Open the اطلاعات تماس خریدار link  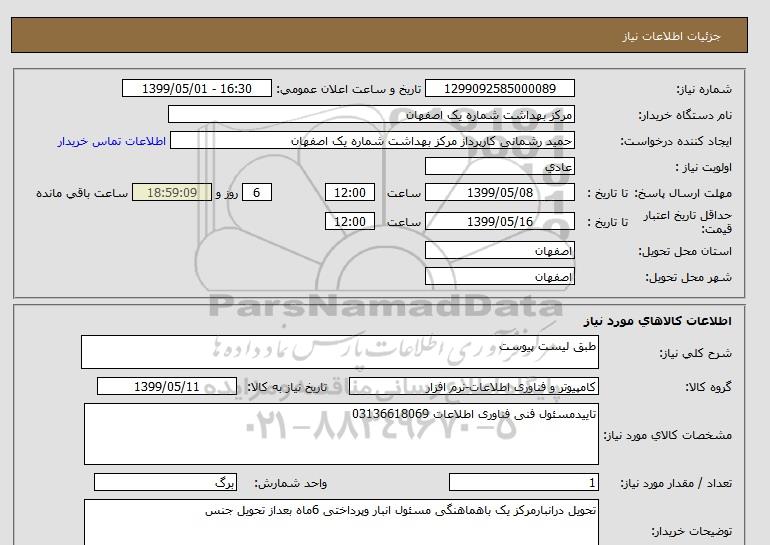pos(112,141)
